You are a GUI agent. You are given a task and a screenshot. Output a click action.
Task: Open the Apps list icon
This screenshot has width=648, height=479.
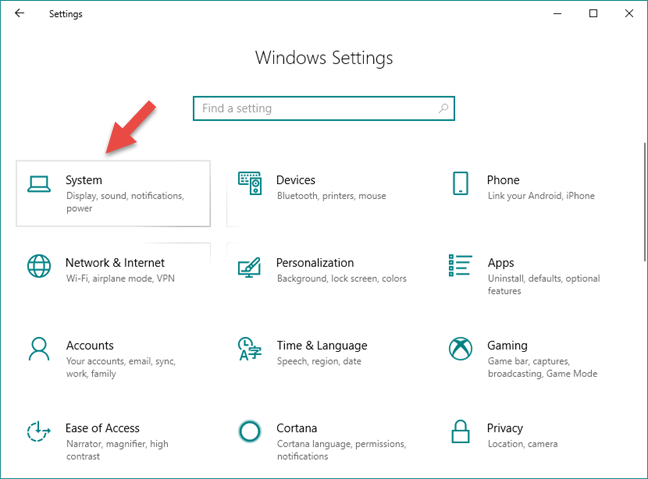(x=460, y=265)
